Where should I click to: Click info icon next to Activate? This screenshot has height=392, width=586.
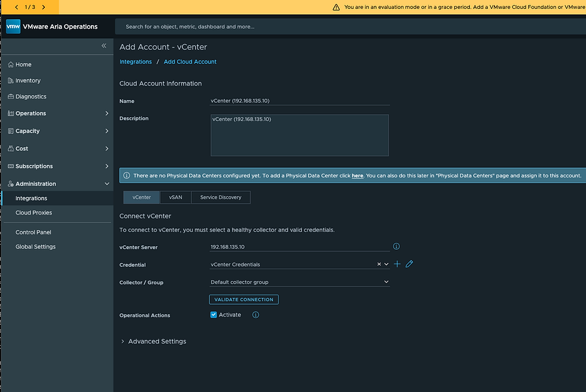tap(256, 315)
